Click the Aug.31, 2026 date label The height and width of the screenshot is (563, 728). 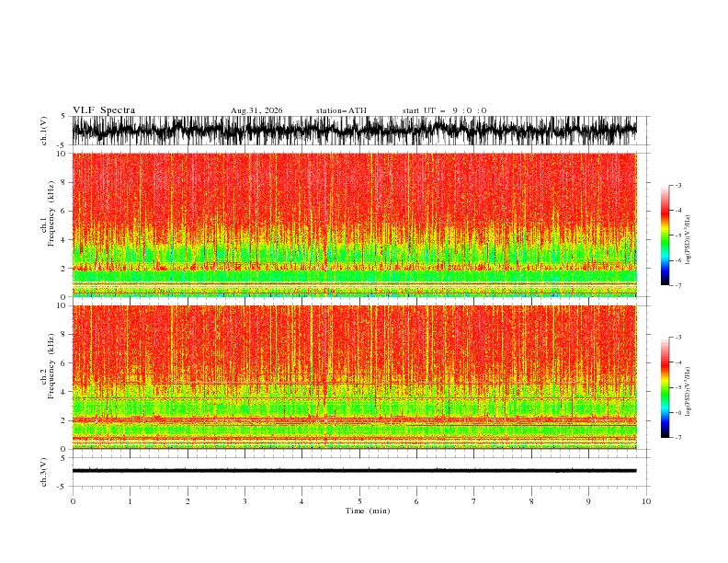pyautogui.click(x=256, y=110)
